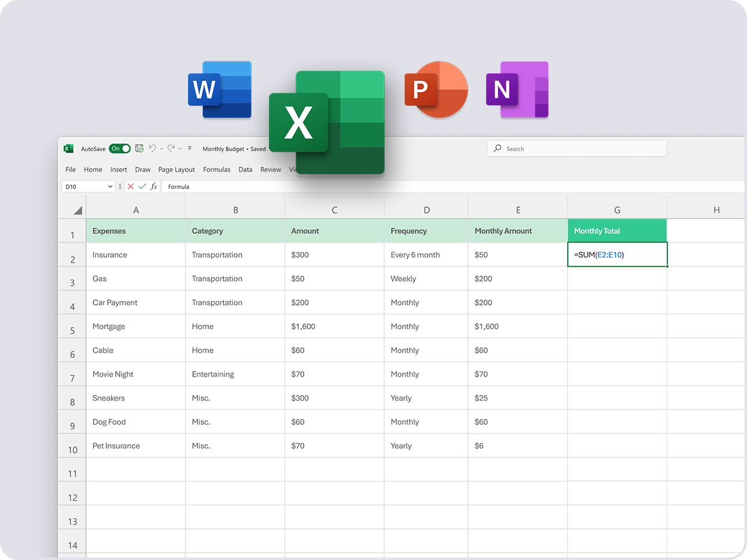Open the Undo history dropdown arrow
The width and height of the screenshot is (747, 560).
[161, 149]
